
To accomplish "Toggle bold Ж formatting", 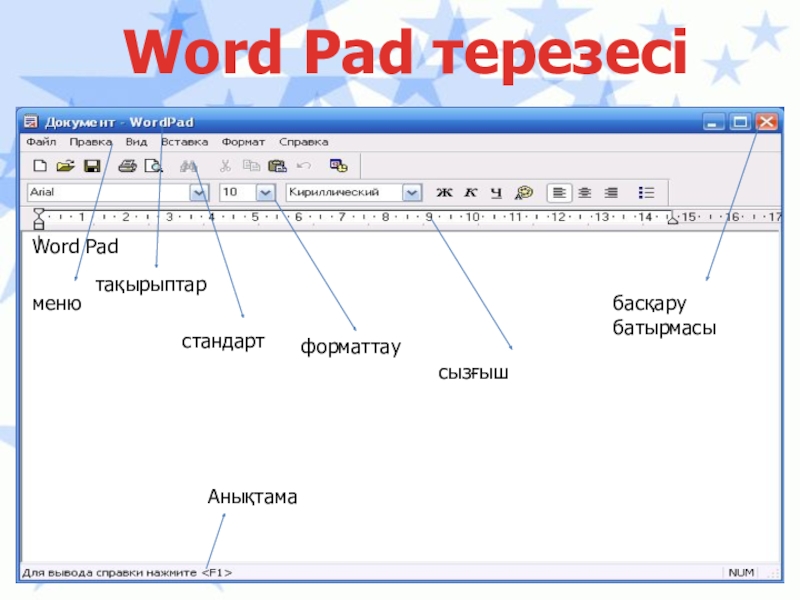I will pos(444,192).
